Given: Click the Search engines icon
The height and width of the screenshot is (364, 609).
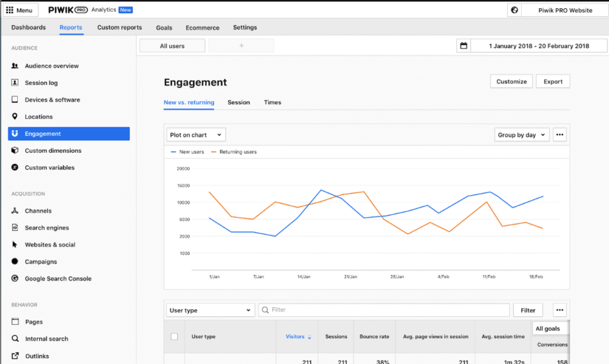Looking at the screenshot, I should (x=15, y=227).
